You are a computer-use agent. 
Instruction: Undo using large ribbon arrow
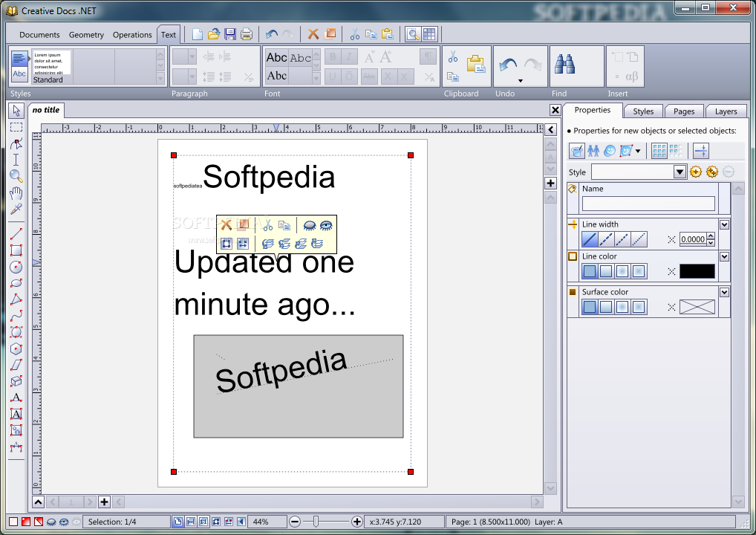(508, 65)
